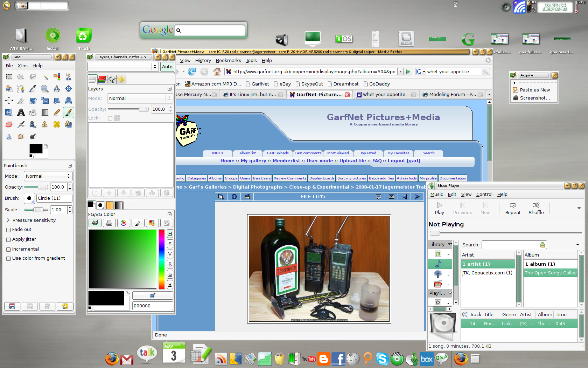
Task: Select the Scissors Select tool
Action: click(69, 76)
